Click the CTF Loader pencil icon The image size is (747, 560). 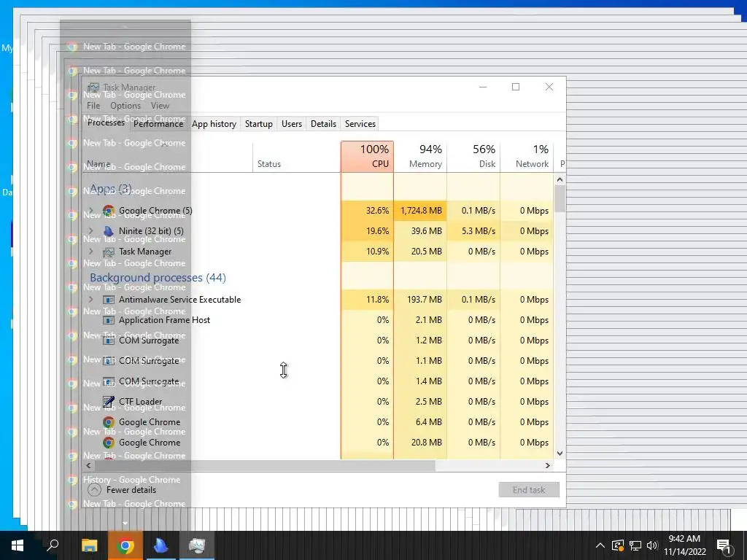(109, 402)
